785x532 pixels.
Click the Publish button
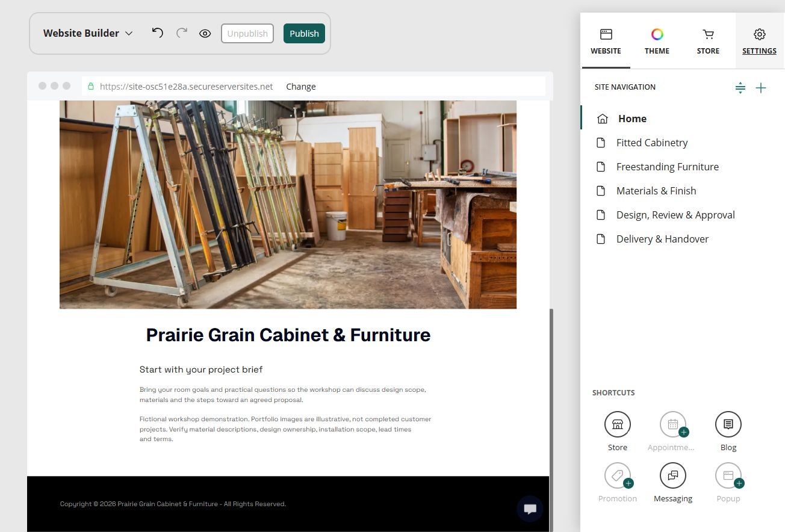click(304, 34)
